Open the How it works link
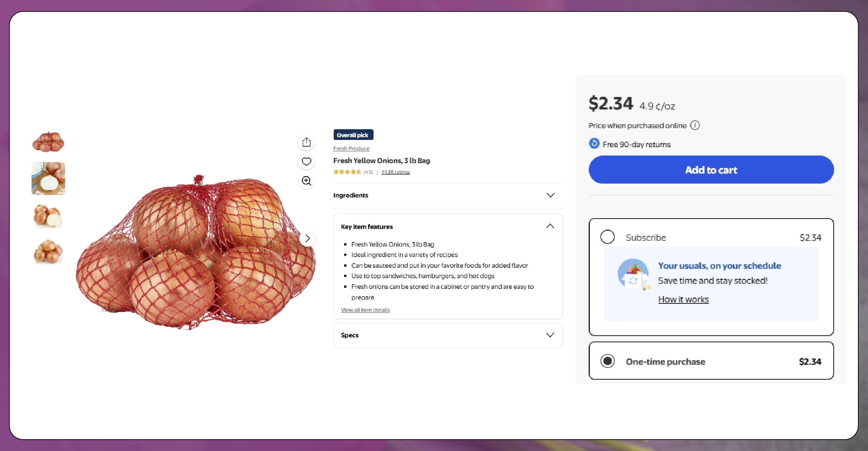The width and height of the screenshot is (868, 451). 683,299
